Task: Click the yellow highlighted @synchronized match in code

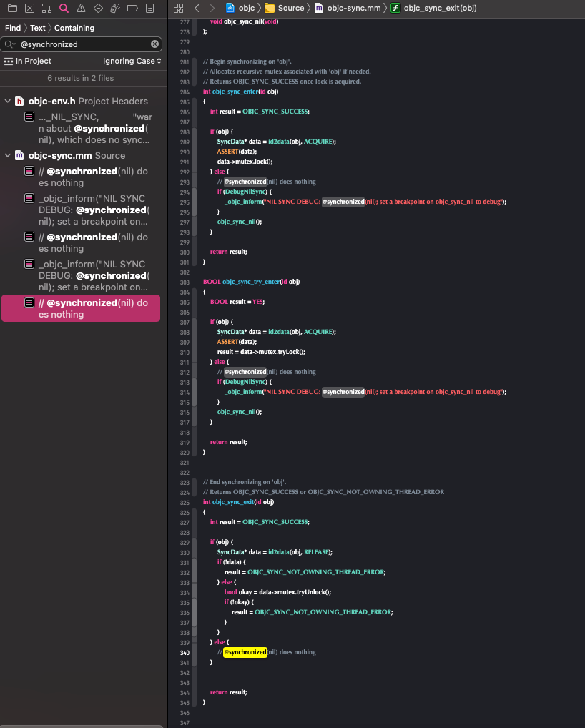Action: tap(245, 652)
